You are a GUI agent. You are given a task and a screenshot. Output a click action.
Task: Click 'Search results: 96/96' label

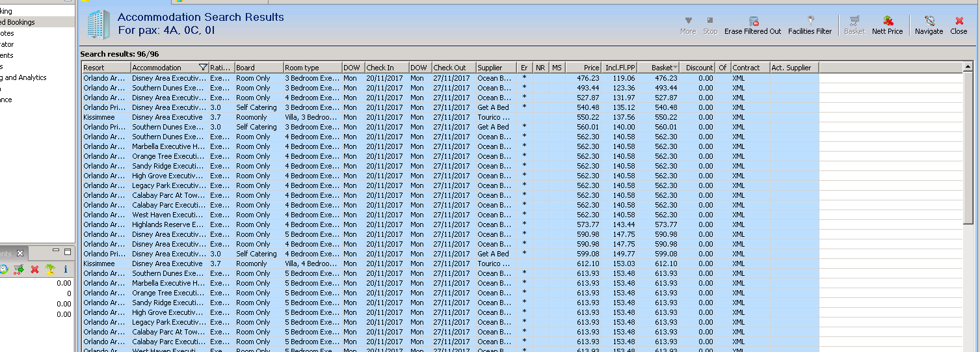[x=120, y=54]
